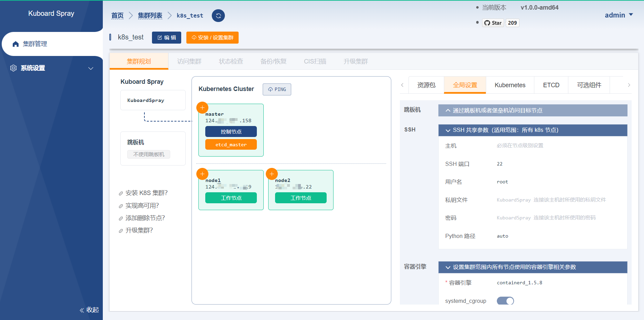Click the PING button
644x320 pixels.
(x=277, y=89)
